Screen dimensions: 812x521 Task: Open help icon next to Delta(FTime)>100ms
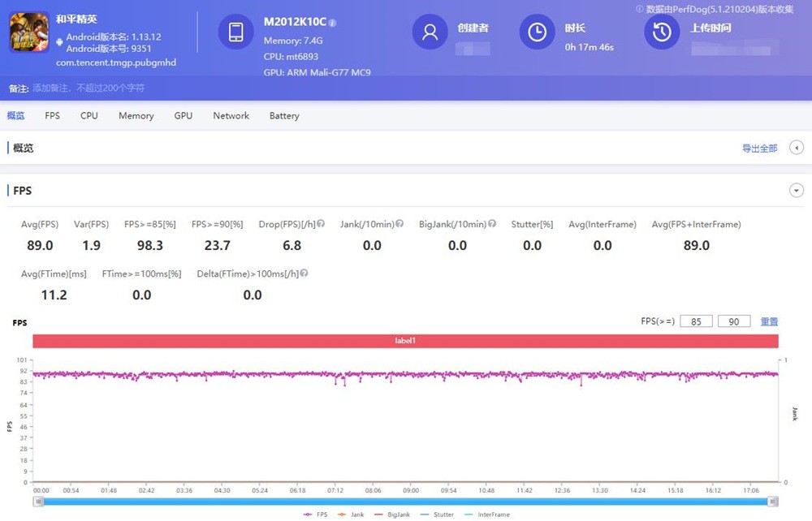[x=304, y=273]
